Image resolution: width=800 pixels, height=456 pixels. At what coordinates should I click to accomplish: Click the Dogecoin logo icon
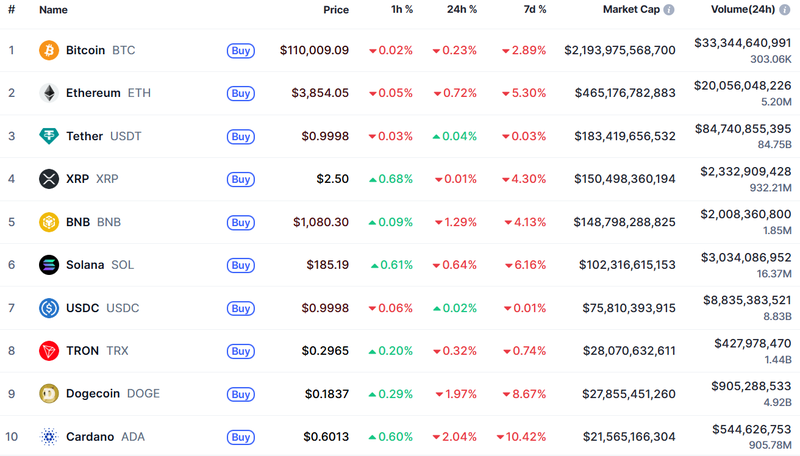tap(48, 394)
